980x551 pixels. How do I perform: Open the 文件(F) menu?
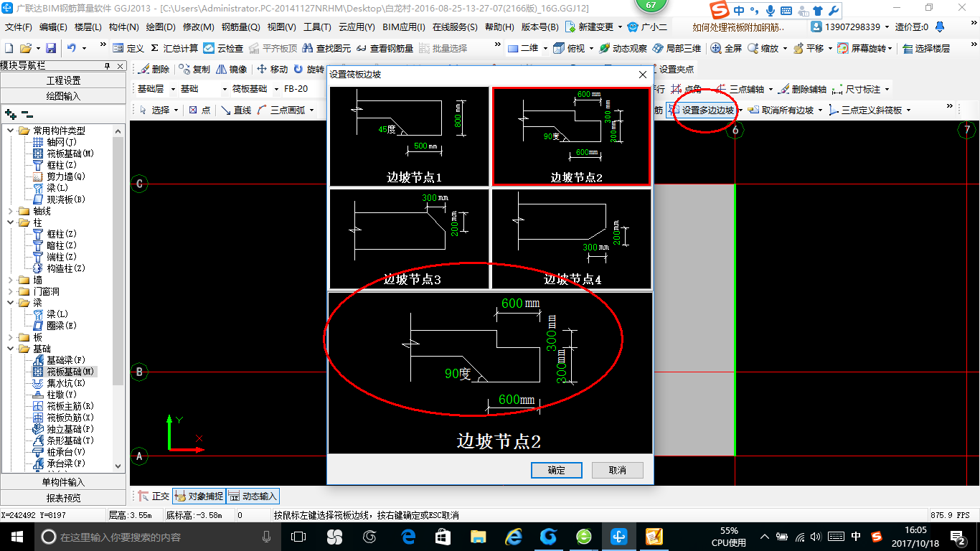pos(19,27)
